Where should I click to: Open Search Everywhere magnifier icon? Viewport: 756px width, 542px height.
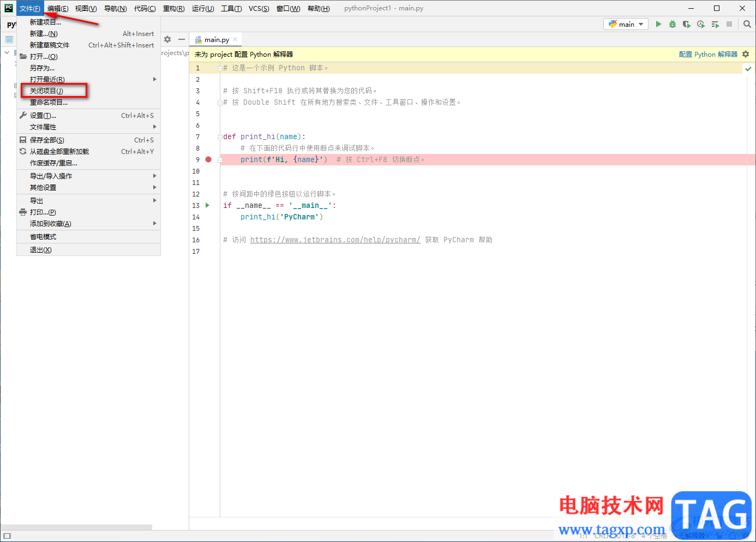[747, 24]
